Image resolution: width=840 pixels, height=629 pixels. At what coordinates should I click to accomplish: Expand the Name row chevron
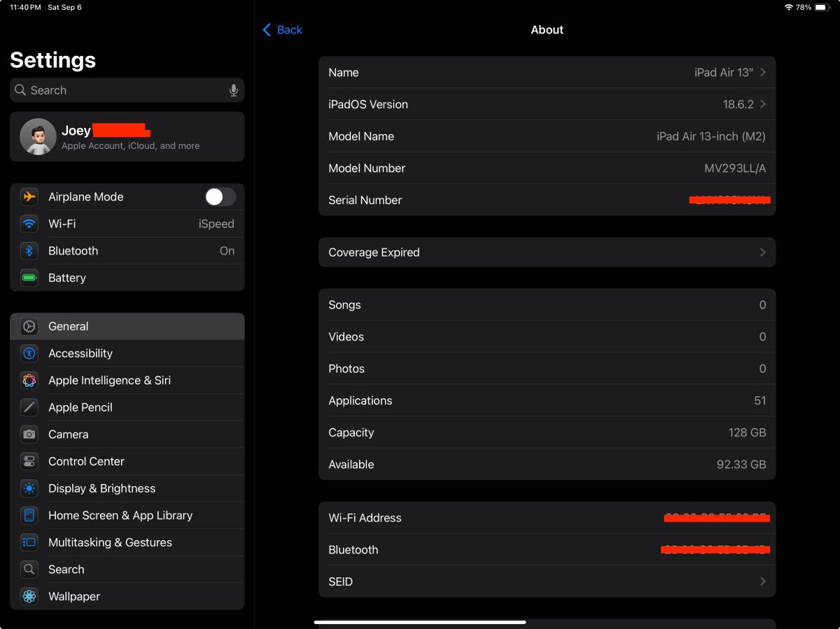pyautogui.click(x=762, y=73)
